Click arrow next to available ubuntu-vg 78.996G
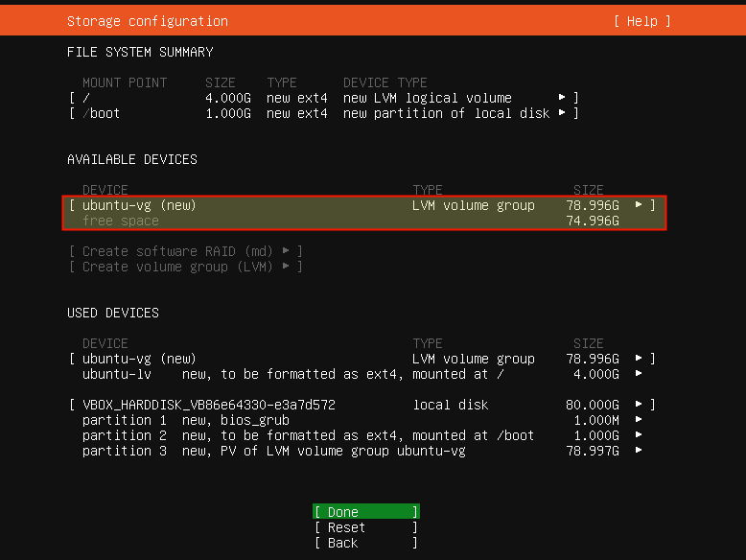 tap(639, 205)
